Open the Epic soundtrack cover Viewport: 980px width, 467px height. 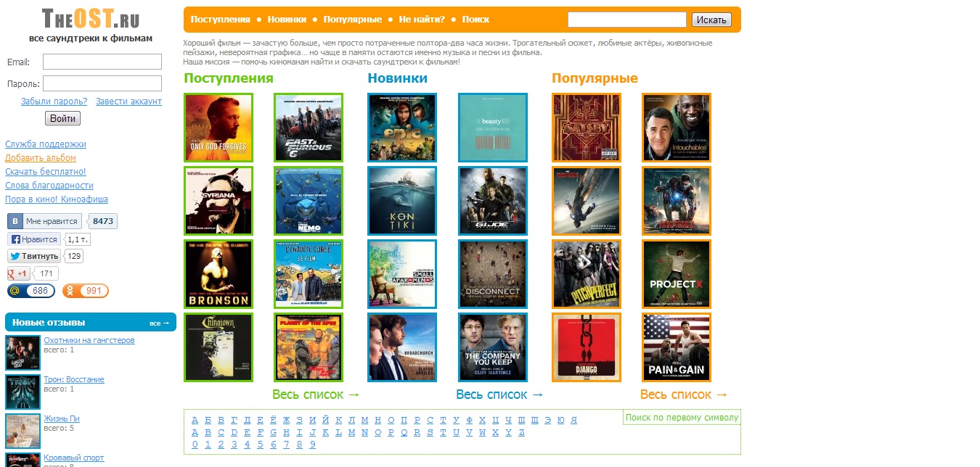(402, 128)
